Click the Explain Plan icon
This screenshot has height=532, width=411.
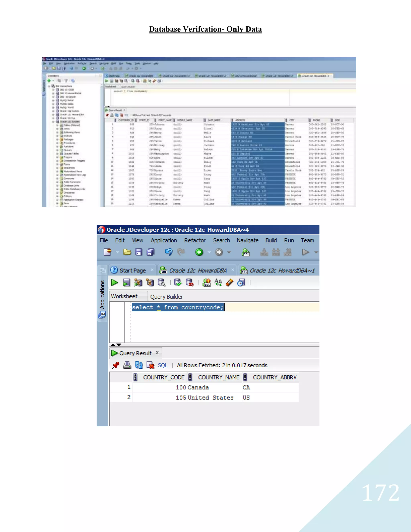pos(150,283)
